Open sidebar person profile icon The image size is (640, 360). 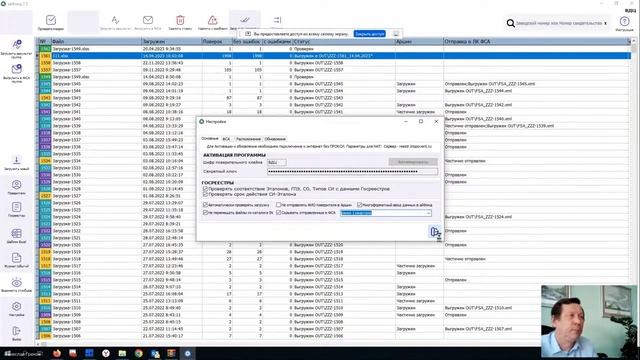click(16, 185)
